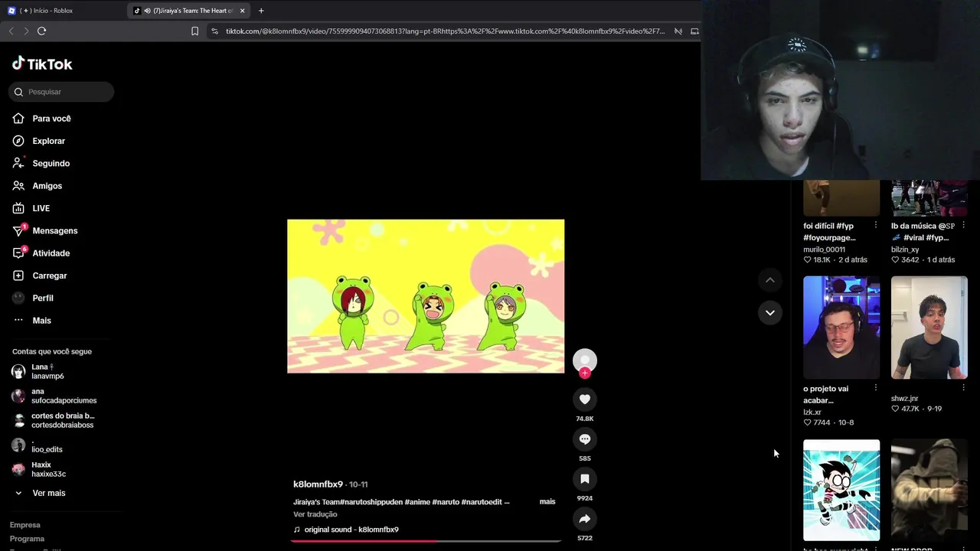Bookmark page via address bar icon
The image size is (980, 551).
[x=194, y=31]
